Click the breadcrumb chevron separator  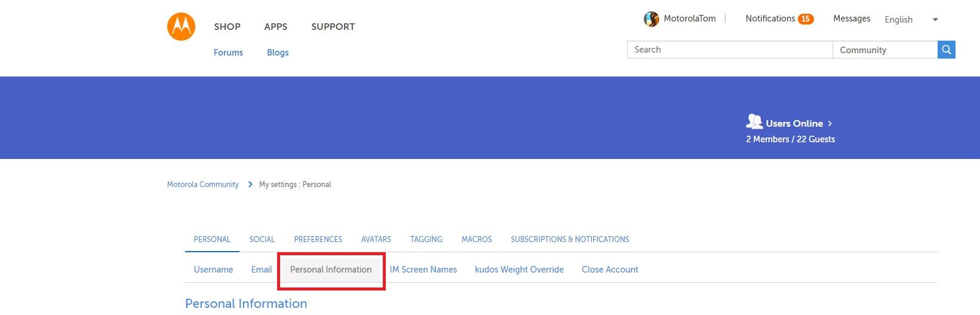(250, 184)
